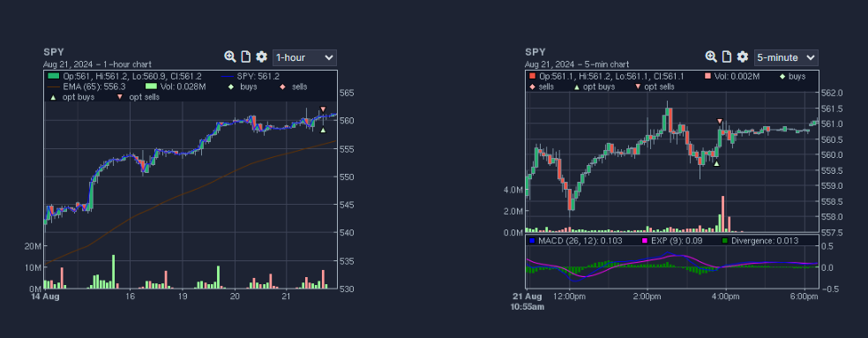
Task: Click SPY title of 5-min chart
Action: click(535, 52)
